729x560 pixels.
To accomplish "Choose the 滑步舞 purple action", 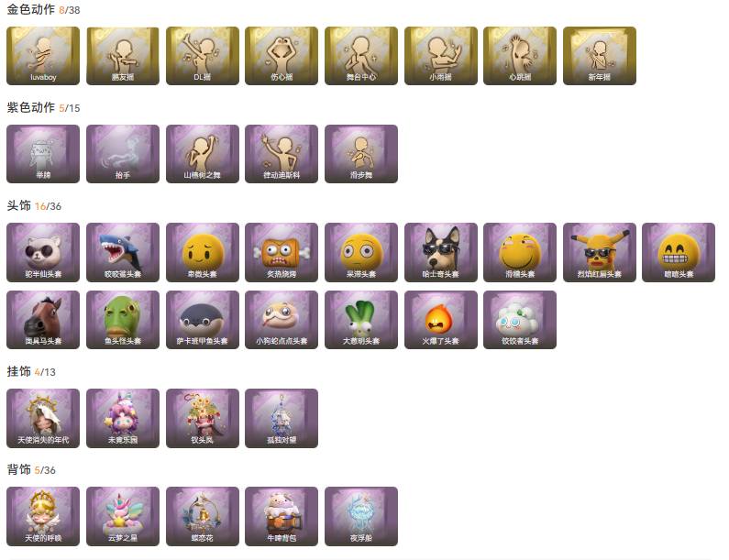I will pyautogui.click(x=361, y=154).
